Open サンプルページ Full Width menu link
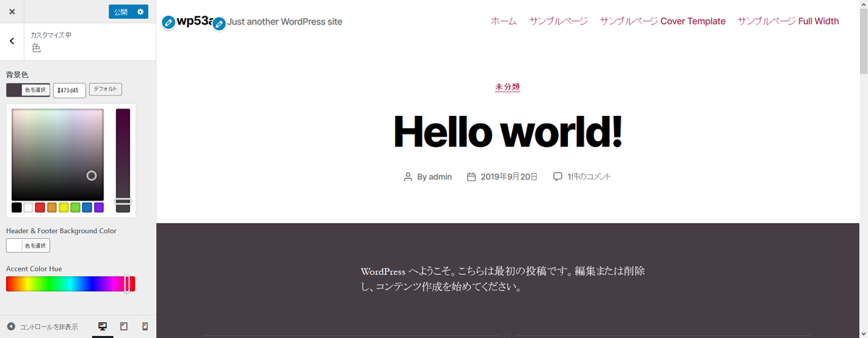 click(788, 21)
